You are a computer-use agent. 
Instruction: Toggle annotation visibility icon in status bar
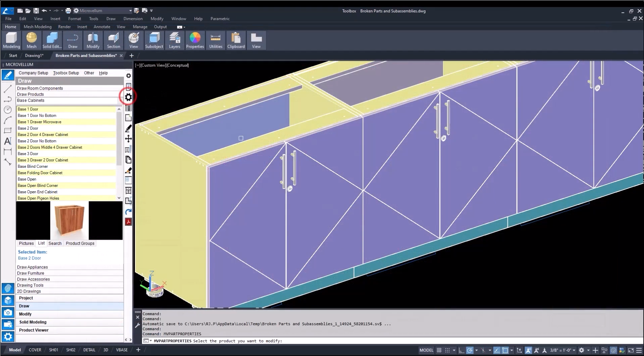pyautogui.click(x=528, y=350)
